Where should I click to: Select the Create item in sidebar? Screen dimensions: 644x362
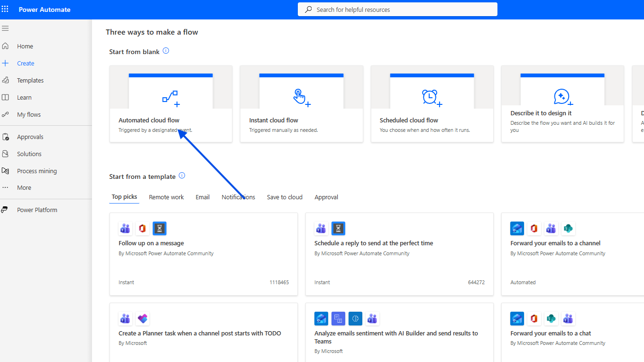(x=26, y=63)
